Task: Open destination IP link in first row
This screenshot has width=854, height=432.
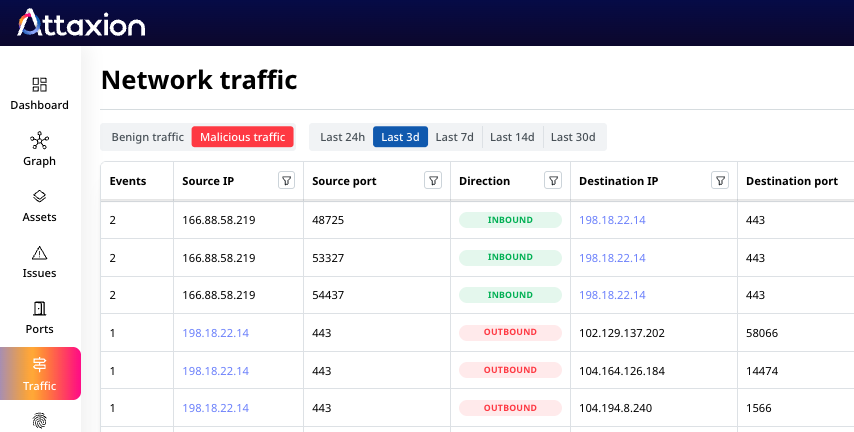Action: coord(612,219)
